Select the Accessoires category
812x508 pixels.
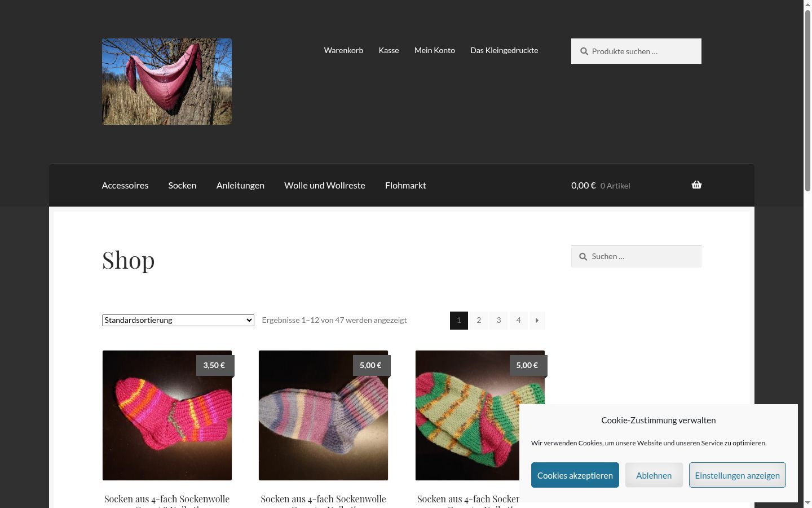[x=125, y=185]
